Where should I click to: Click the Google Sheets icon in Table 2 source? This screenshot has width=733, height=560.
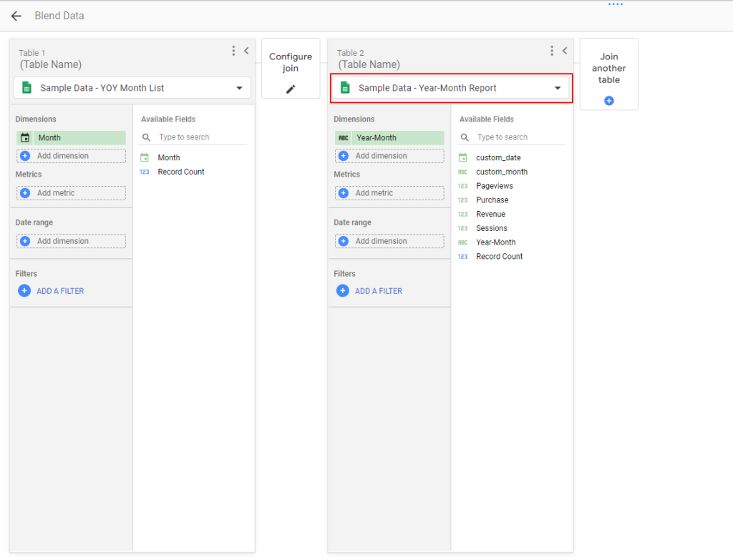(345, 88)
